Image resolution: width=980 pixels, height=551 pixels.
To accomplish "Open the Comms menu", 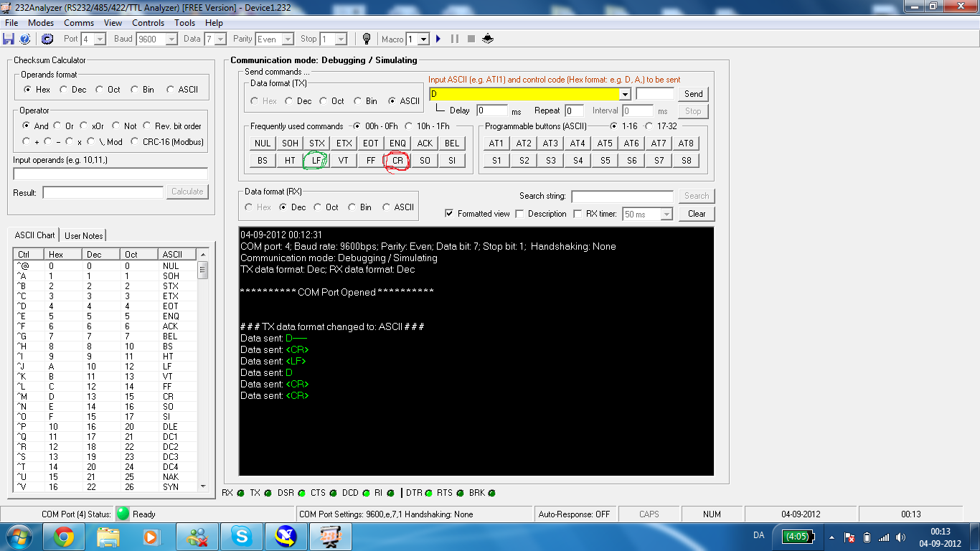I will 79,23.
